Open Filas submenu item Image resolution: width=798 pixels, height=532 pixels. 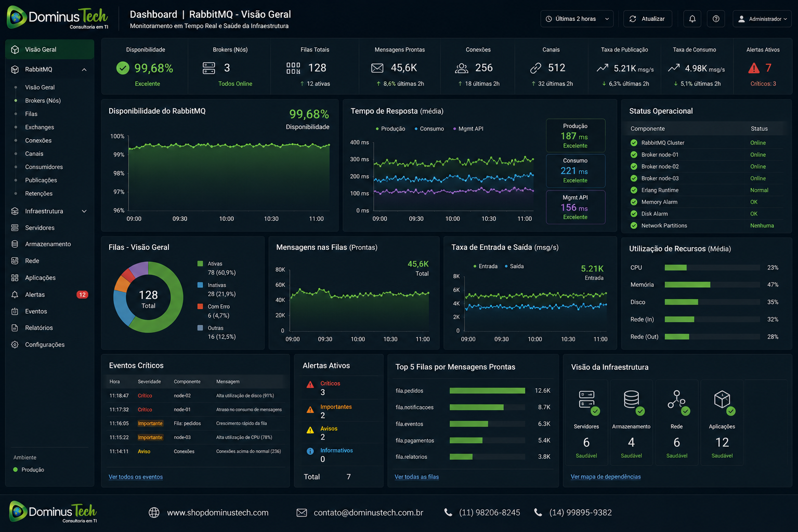click(x=31, y=114)
